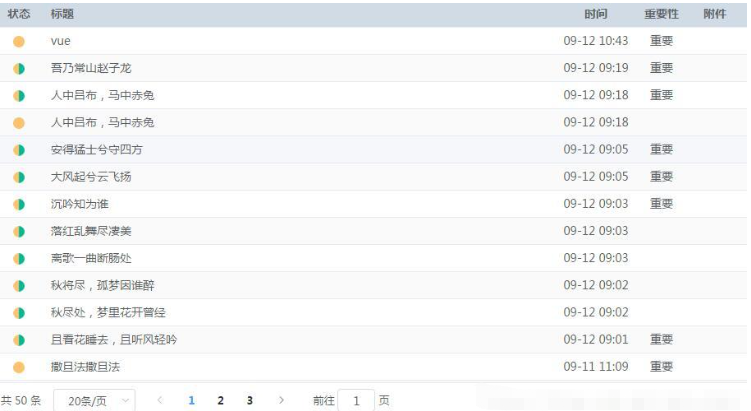Click status icon of 安得猛士兮守四方 row
Image resolution: width=751 pixels, height=411 pixels.
(19, 150)
